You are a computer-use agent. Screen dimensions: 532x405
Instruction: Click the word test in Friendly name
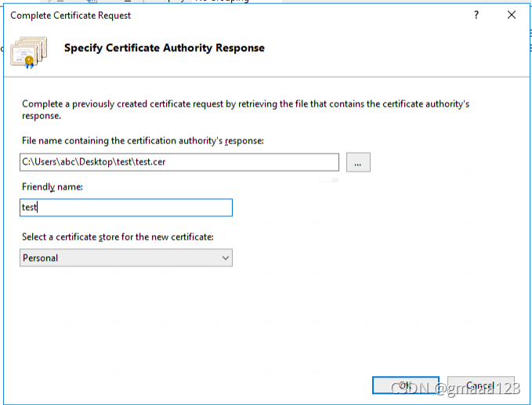pyautogui.click(x=29, y=208)
